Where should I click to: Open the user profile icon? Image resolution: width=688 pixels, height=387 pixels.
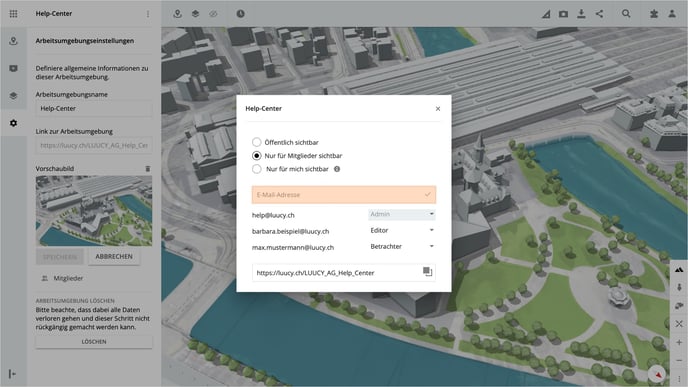click(672, 14)
